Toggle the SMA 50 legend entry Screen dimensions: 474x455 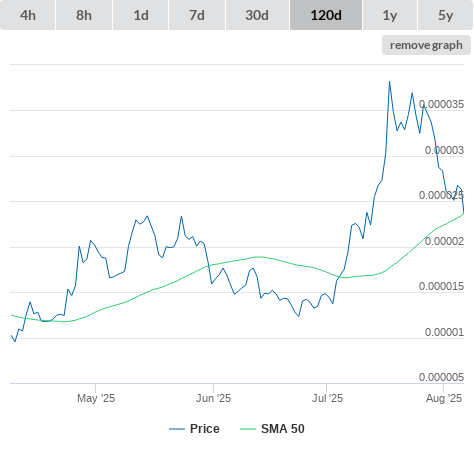point(283,429)
